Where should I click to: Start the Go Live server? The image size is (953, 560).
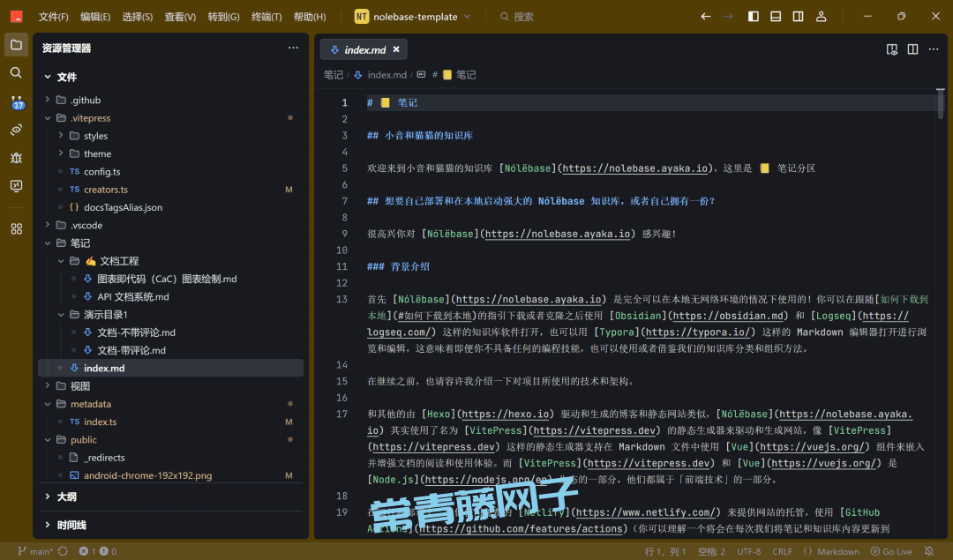point(891,551)
